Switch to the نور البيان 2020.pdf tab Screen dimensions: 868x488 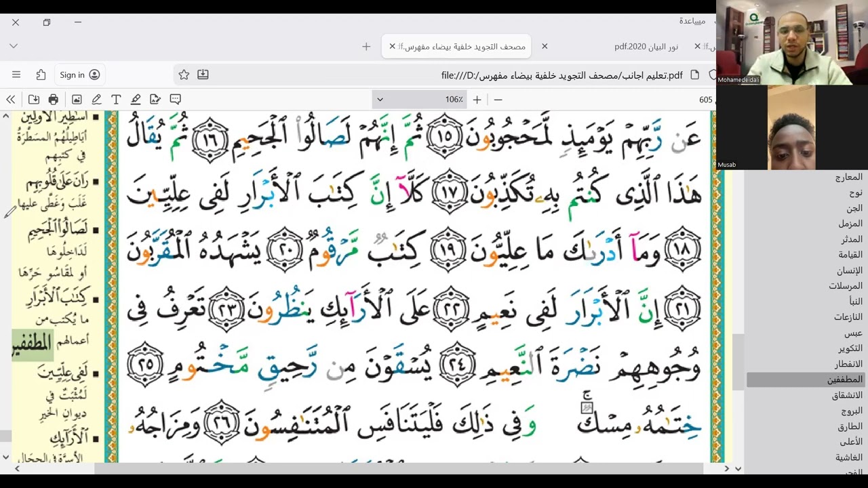point(646,47)
